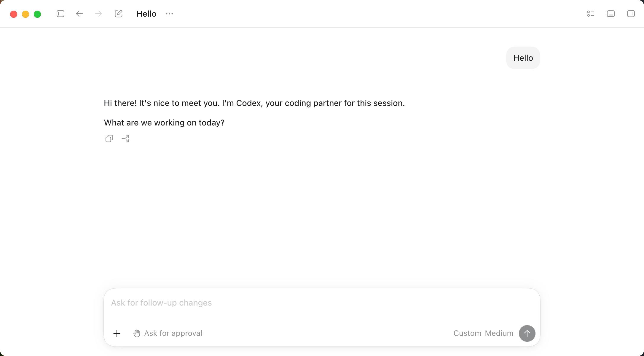Click the Hello user message bubble
This screenshot has height=356, width=644.
[523, 58]
